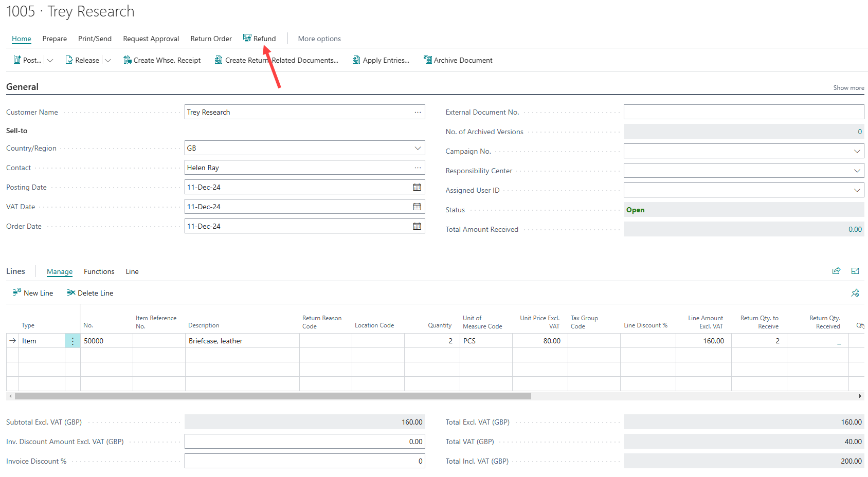Open Posting Date calendar picker

click(x=417, y=187)
